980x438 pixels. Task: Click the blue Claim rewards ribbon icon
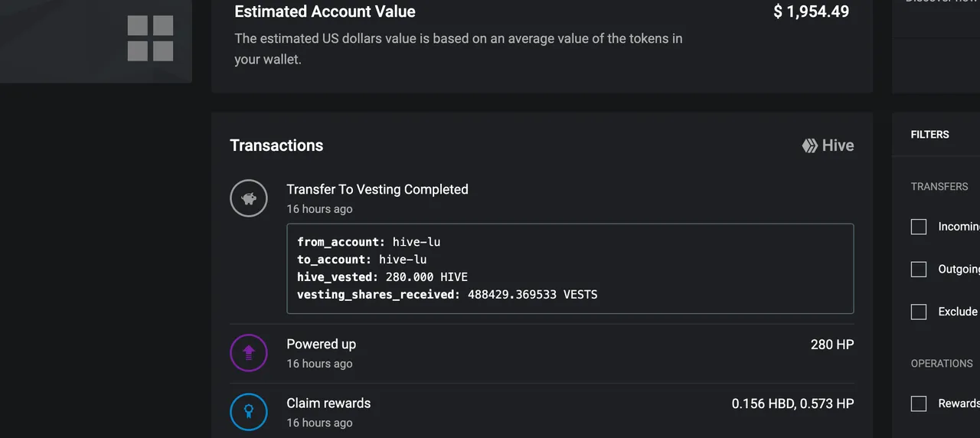(249, 412)
